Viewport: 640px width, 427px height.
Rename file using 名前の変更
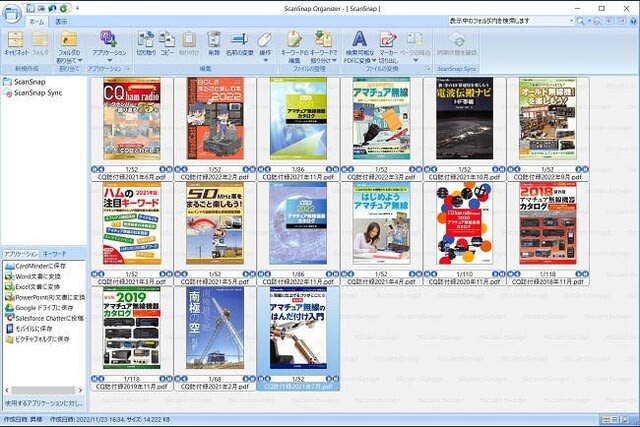pos(240,44)
